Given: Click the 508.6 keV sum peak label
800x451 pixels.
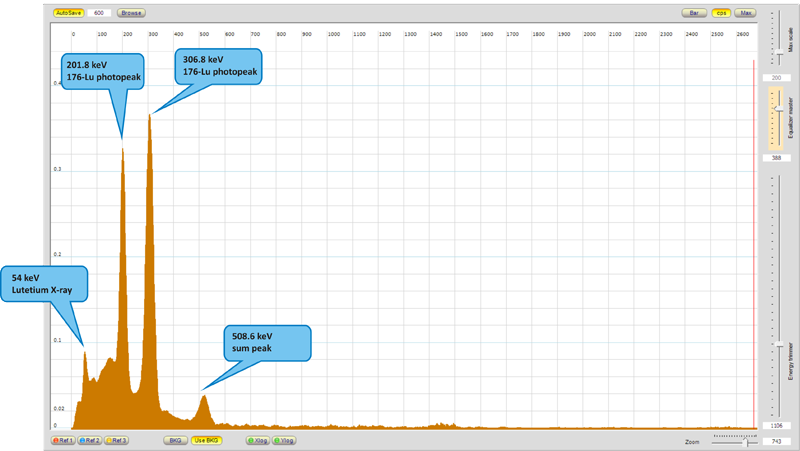Looking at the screenshot, I should point(267,343).
